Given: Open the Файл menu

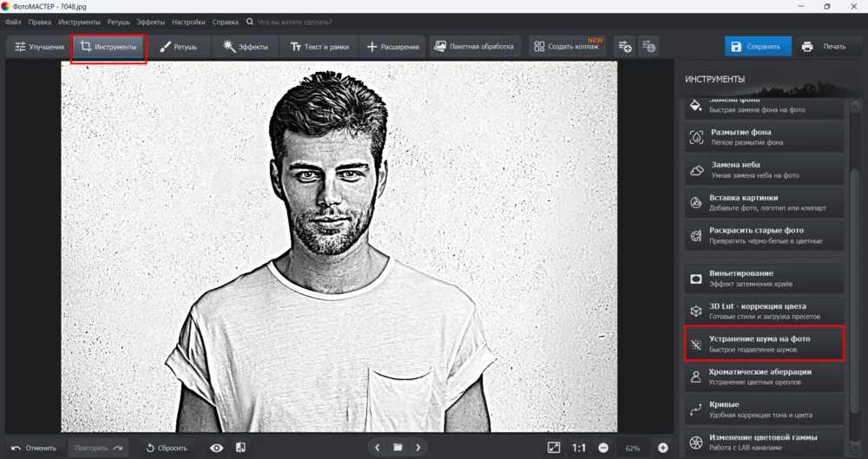Looking at the screenshot, I should click(x=13, y=21).
